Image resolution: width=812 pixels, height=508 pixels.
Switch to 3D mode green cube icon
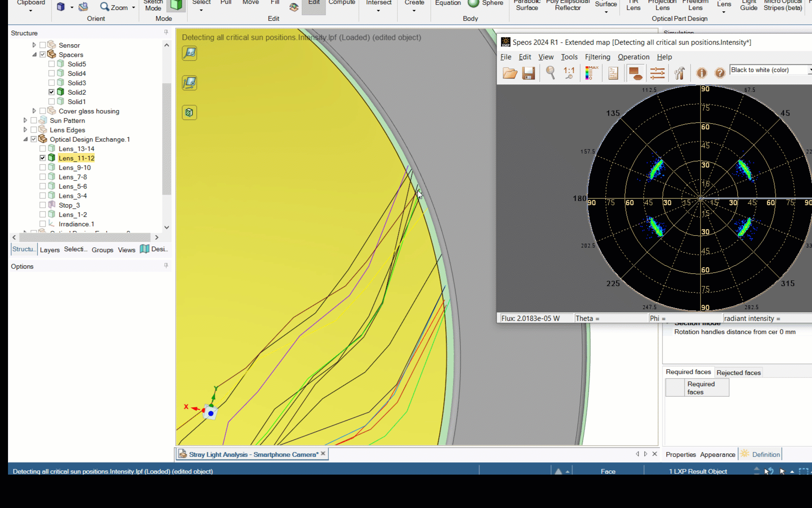(x=177, y=5)
